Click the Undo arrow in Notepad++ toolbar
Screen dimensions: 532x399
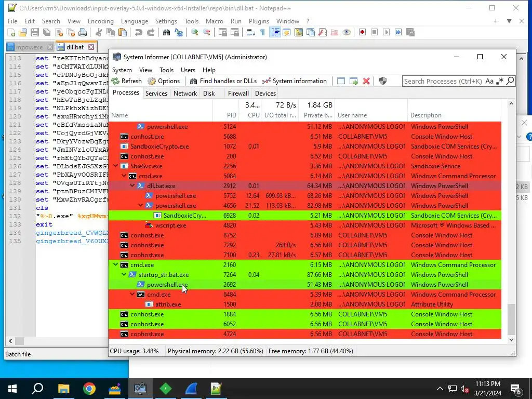[138, 32]
